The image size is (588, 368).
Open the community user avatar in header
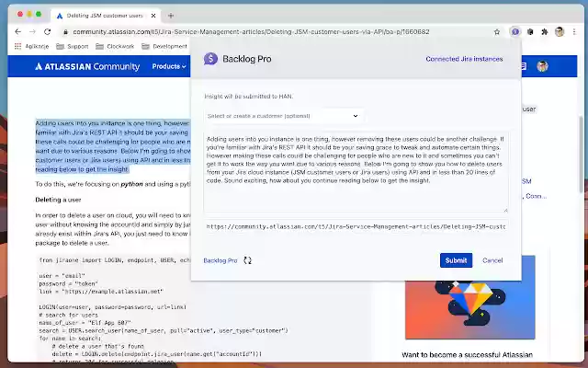click(x=542, y=66)
